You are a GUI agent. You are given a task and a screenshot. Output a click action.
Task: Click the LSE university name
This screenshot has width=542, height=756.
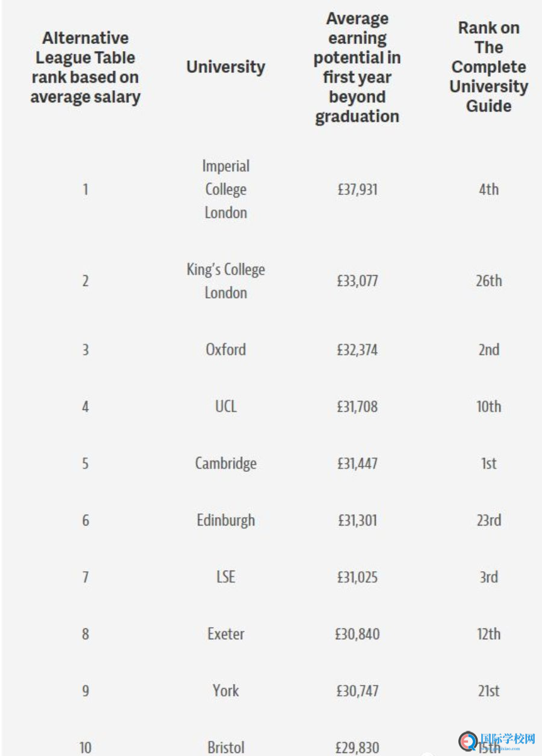click(226, 577)
